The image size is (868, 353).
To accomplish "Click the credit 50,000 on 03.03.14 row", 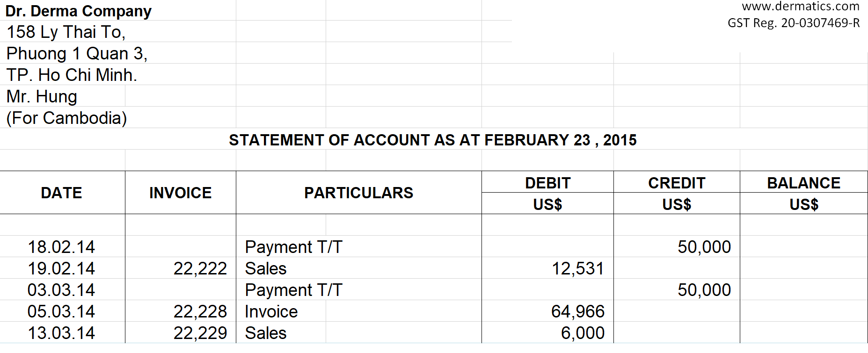I will click(704, 290).
